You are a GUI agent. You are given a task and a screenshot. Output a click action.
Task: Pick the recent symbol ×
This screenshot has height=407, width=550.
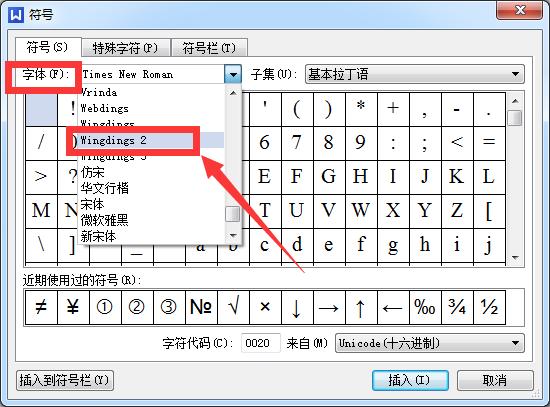point(265,307)
